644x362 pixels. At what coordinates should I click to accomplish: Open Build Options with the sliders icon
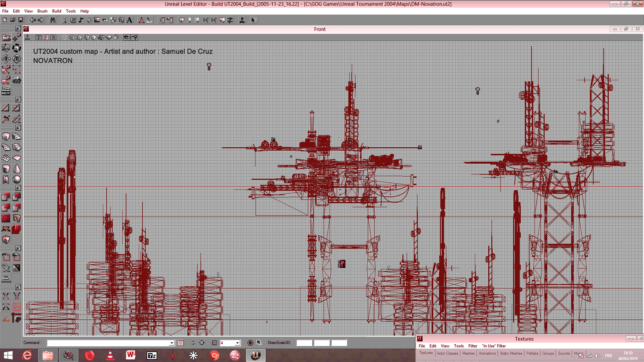tap(230, 20)
